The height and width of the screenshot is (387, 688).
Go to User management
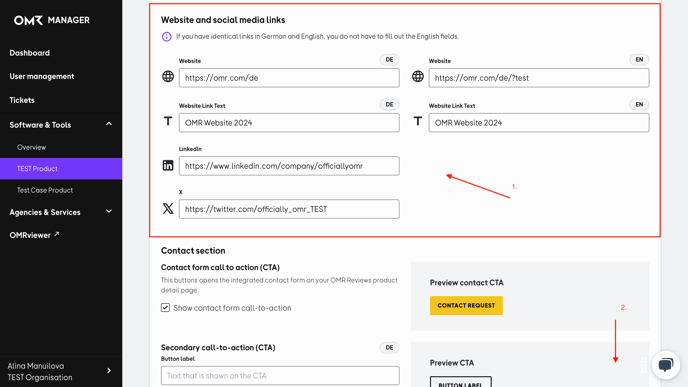coord(42,76)
